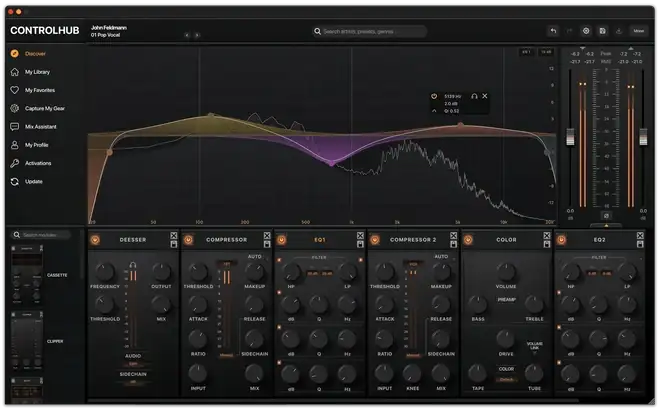Toggle the Color module power button
The height and width of the screenshot is (410, 660).
(x=468, y=240)
